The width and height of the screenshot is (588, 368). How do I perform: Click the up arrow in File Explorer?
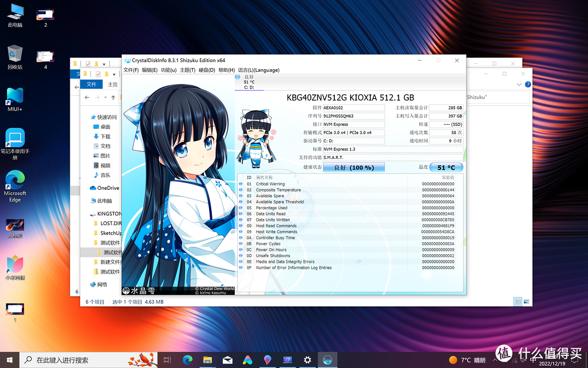[x=113, y=98]
